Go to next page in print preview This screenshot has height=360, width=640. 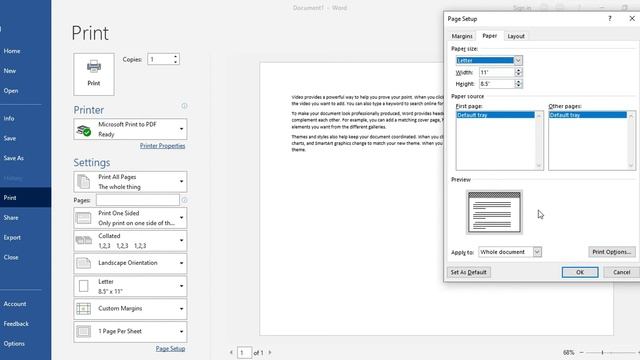point(270,352)
